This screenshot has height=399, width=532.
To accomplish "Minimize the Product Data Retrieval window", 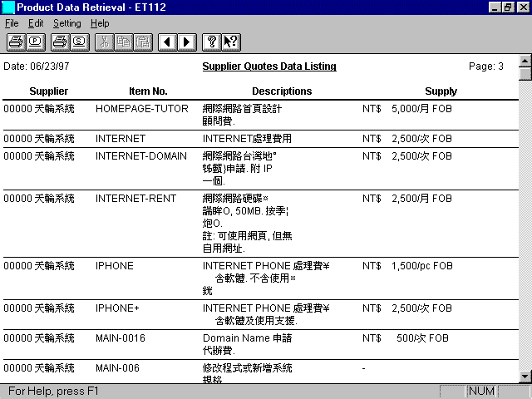I will (495, 7).
